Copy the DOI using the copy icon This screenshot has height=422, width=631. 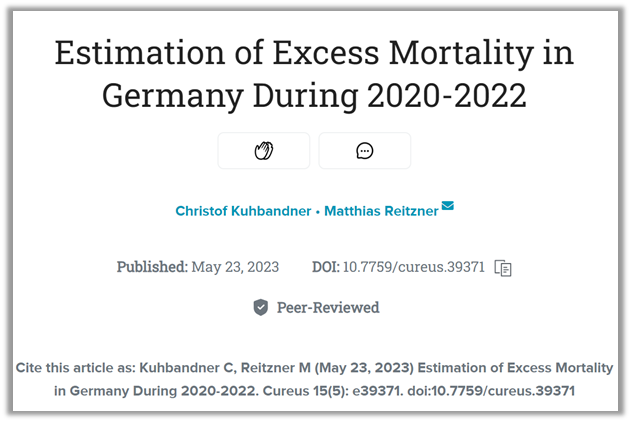click(503, 268)
